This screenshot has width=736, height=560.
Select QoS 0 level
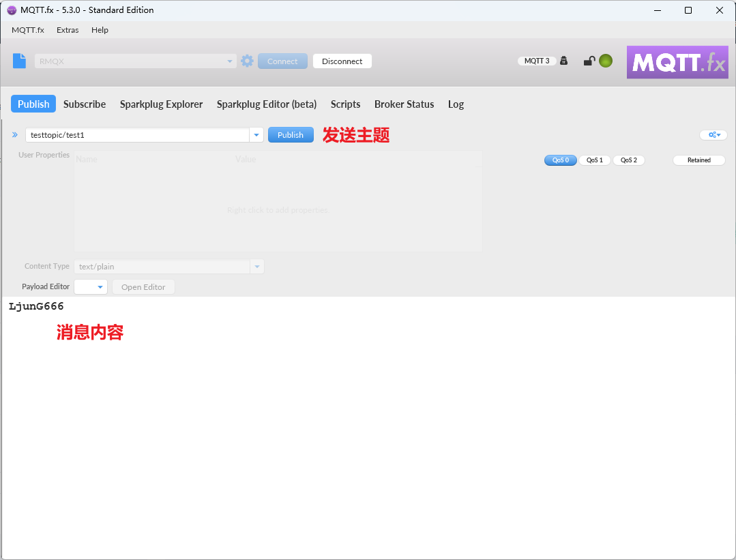tap(561, 160)
